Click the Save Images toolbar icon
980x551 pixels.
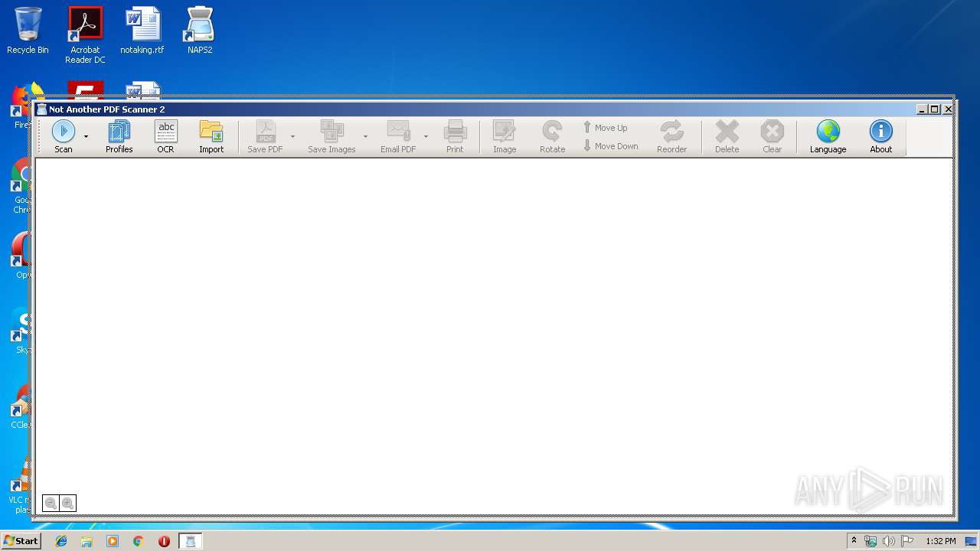point(332,137)
